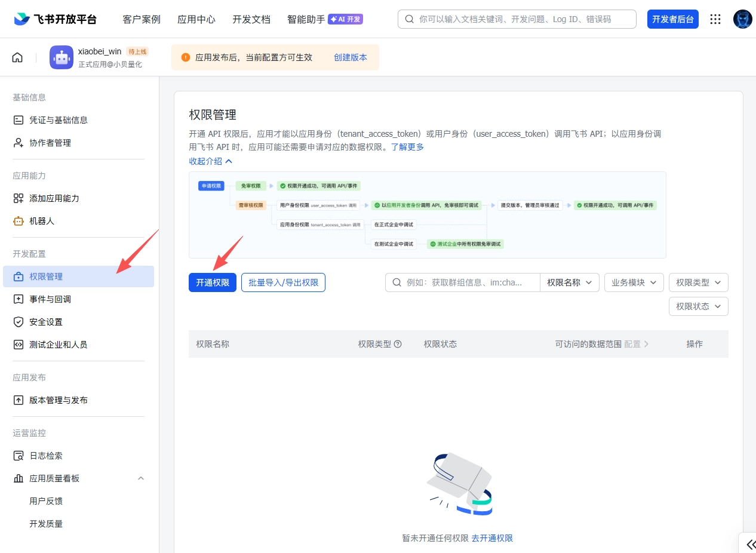Click the 开通权限 button
This screenshot has width=756, height=553.
[x=212, y=282]
